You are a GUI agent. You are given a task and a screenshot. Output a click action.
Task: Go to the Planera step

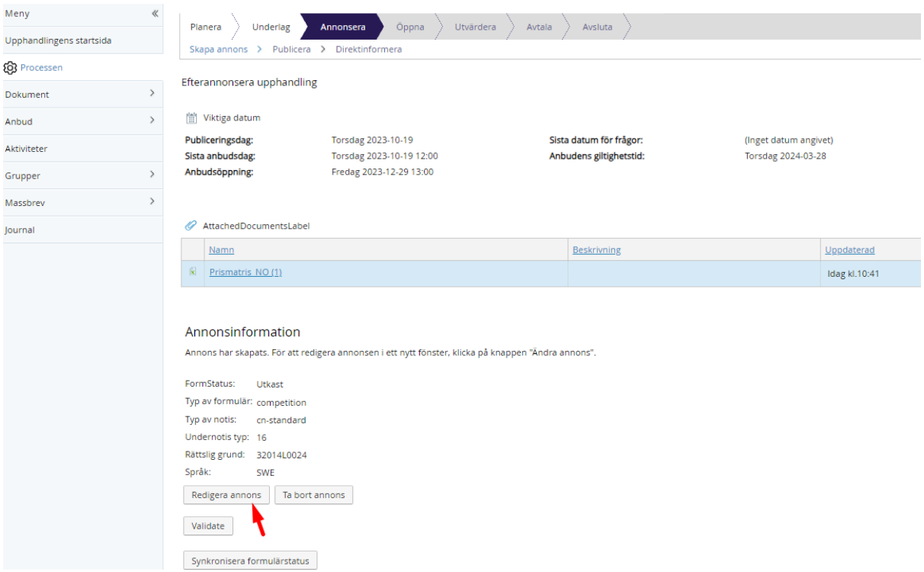(206, 27)
